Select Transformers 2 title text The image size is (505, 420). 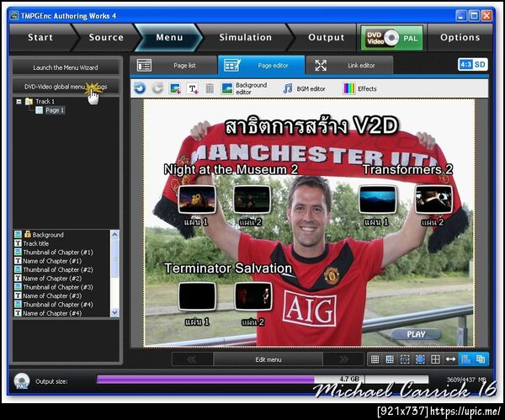pos(407,170)
